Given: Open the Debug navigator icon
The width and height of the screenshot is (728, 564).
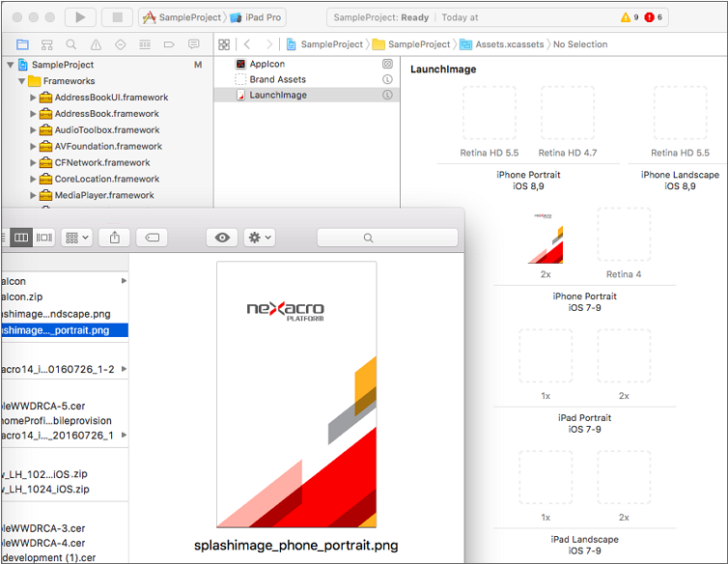Looking at the screenshot, I should [x=145, y=44].
